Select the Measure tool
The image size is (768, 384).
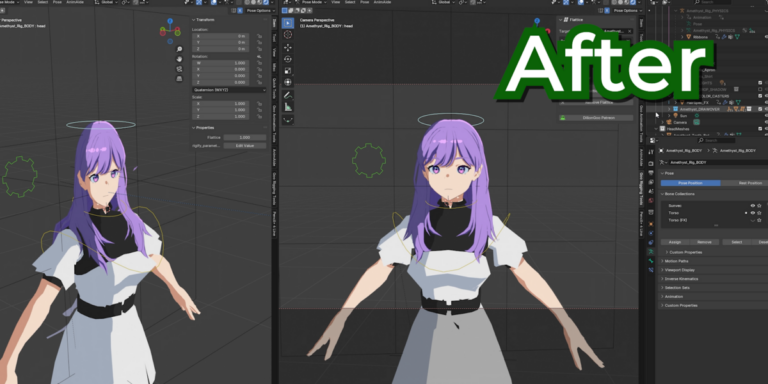point(288,107)
